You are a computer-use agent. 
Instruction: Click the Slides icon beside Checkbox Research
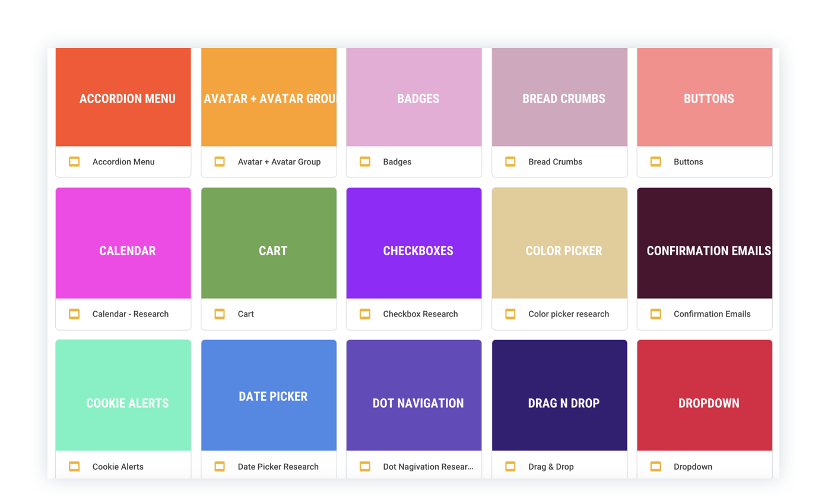pos(365,314)
